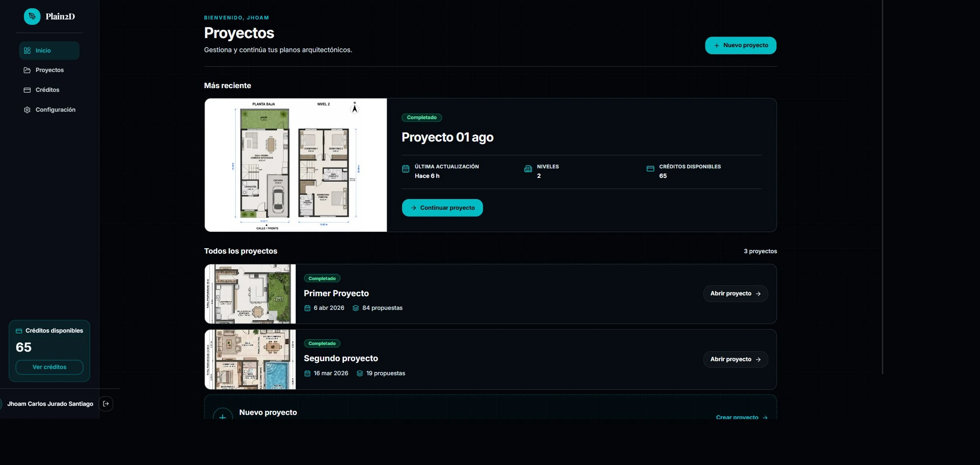Click the Proyecto 01 ago title
Screen dimensions: 980x465
pyautogui.click(x=448, y=137)
